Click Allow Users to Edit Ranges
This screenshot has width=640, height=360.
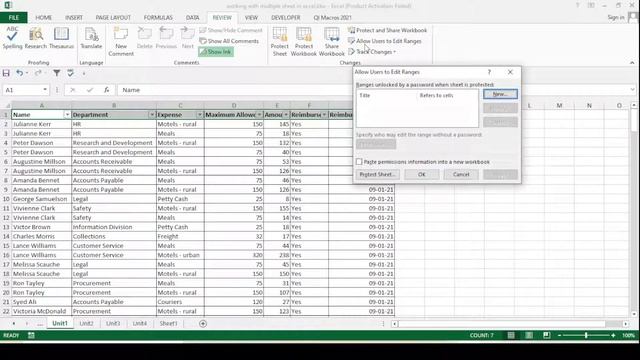pos(384,41)
